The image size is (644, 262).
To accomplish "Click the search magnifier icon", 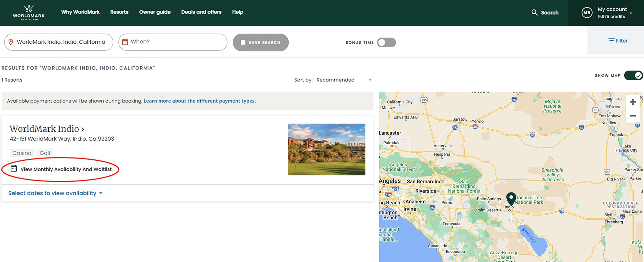I will point(534,13).
